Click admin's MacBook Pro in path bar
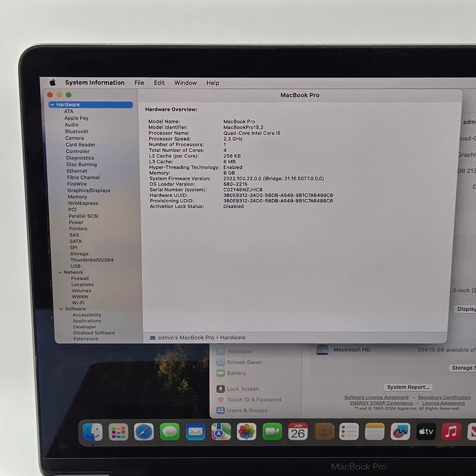 point(186,338)
